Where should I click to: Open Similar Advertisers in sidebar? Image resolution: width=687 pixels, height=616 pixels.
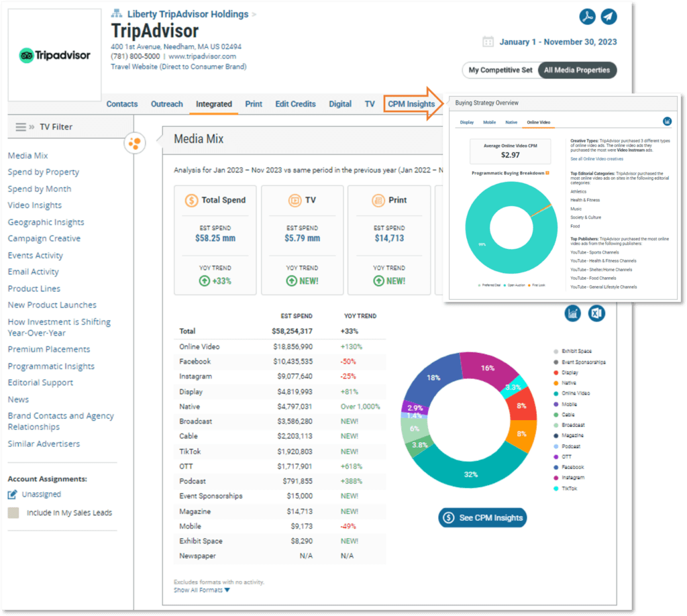[x=44, y=444]
